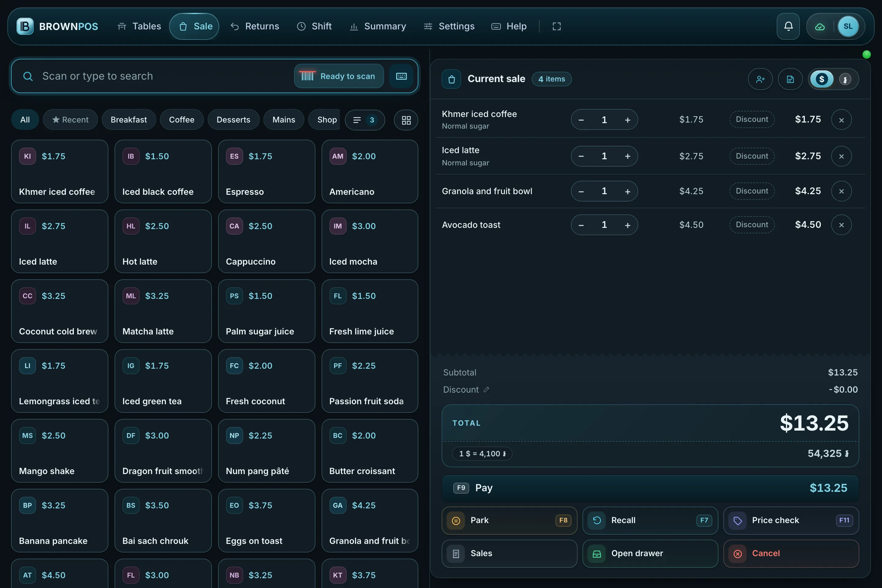Increase Iced latte quantity
882x588 pixels.
point(628,156)
